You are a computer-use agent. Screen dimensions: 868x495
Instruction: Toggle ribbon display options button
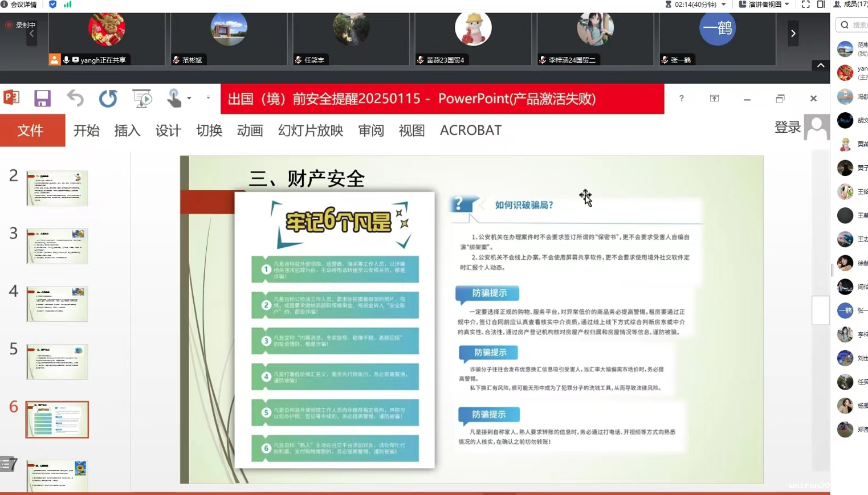point(714,99)
